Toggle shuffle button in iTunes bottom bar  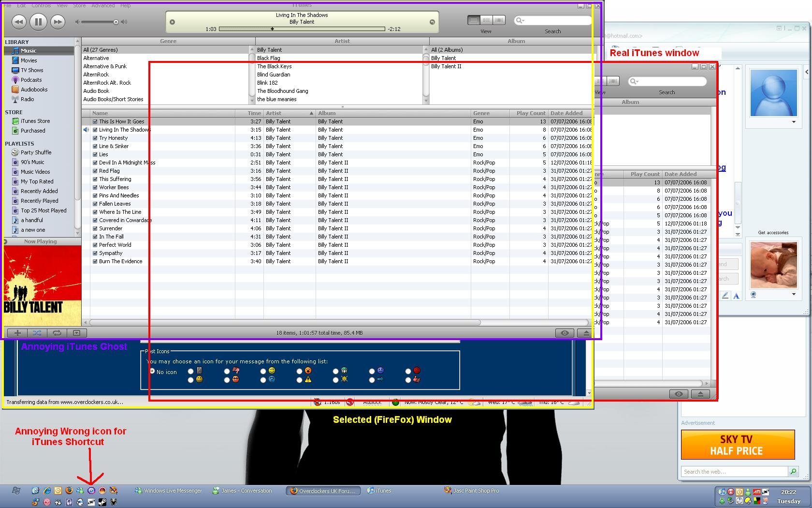tap(37, 333)
